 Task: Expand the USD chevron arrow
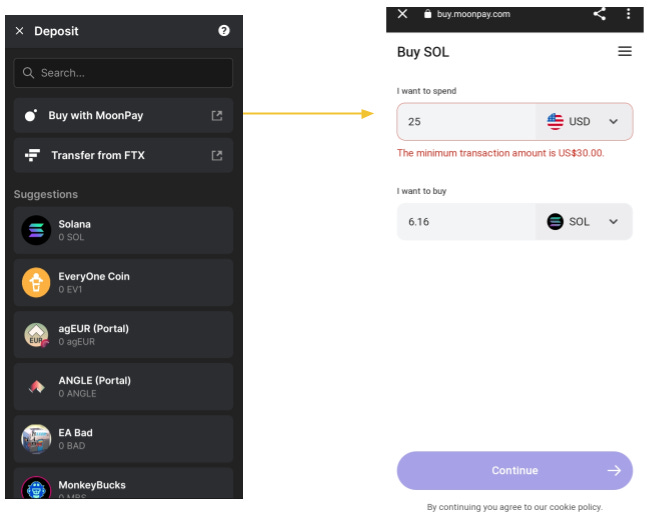[613, 122]
